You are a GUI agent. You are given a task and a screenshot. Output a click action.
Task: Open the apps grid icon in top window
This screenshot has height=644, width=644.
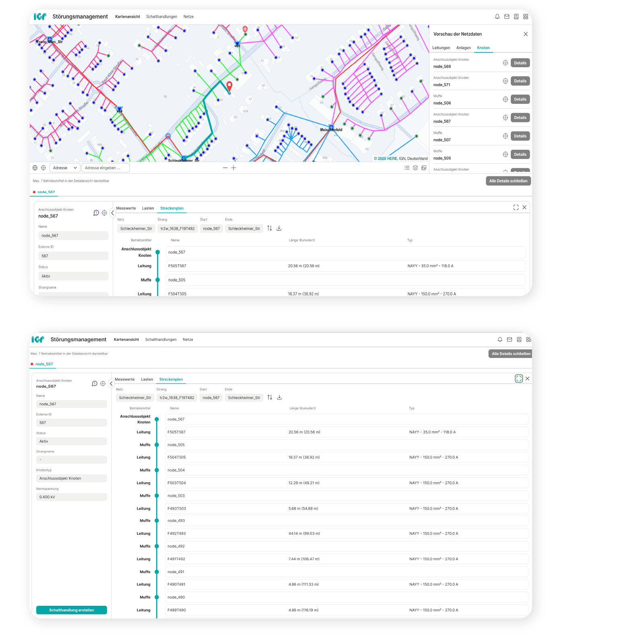526,17
